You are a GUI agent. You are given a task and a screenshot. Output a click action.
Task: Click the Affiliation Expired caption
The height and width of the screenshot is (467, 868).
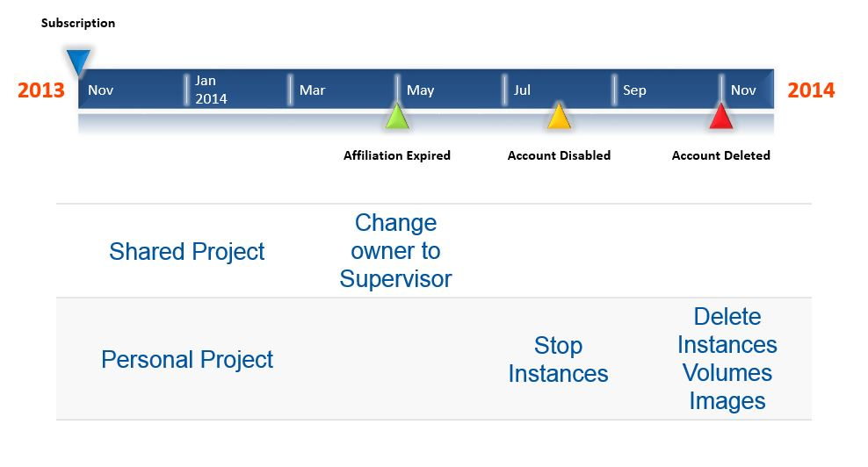coord(397,155)
